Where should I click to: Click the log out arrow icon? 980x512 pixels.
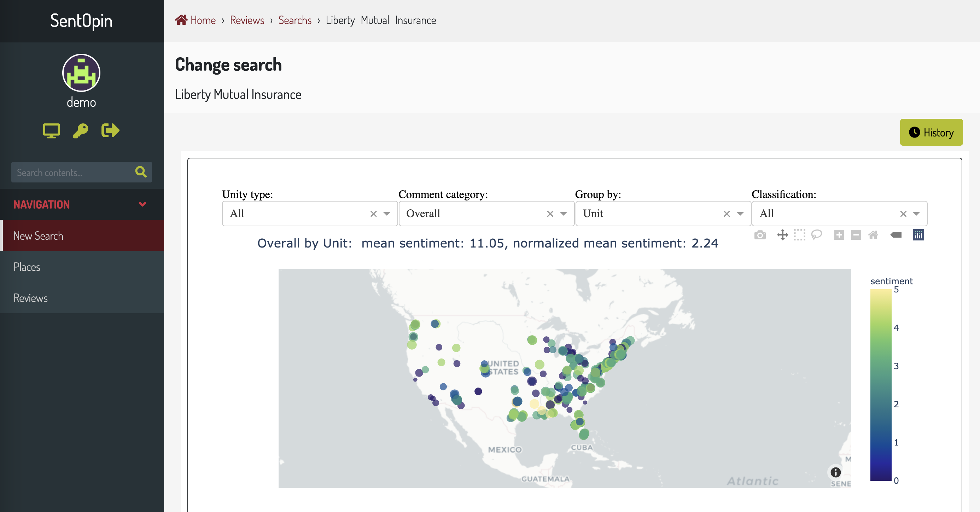(110, 130)
